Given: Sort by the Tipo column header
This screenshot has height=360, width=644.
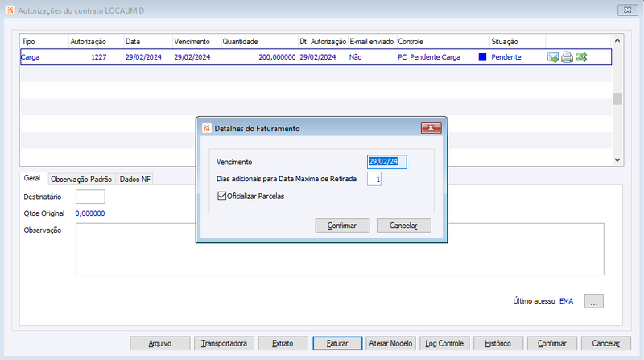Looking at the screenshot, I should 44,42.
